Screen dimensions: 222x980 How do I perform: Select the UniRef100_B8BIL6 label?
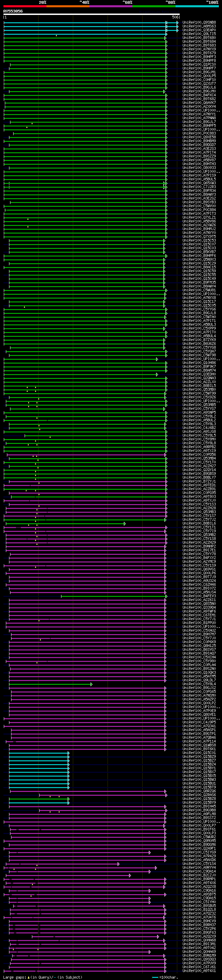(x=199, y=524)
